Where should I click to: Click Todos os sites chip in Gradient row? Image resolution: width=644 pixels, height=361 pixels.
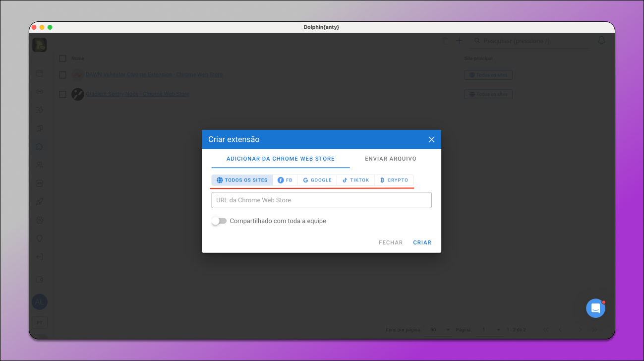488,94
